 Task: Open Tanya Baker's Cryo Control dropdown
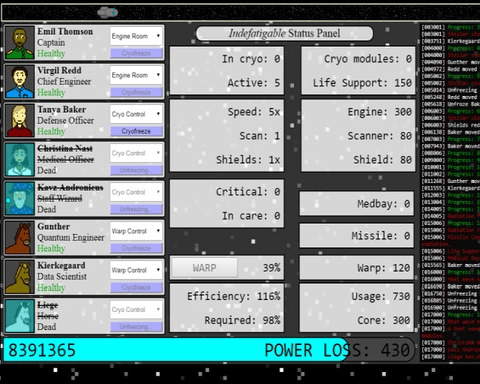[x=136, y=114]
